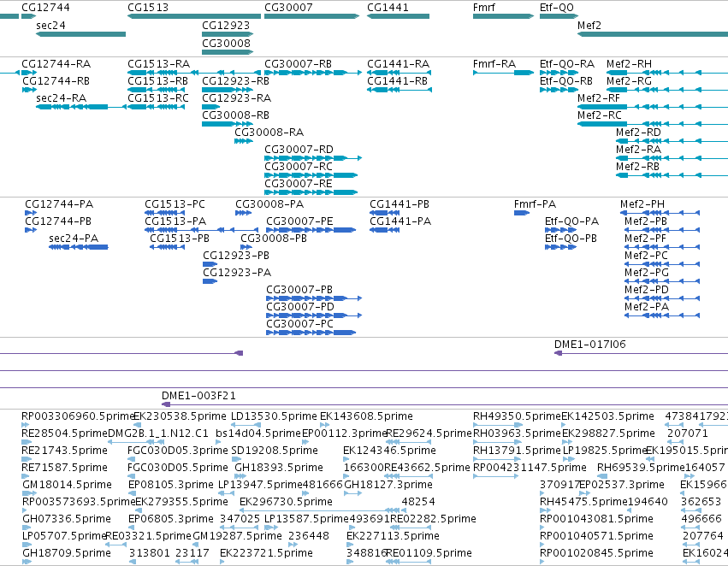Select the Etf-QO gene bar

point(559,16)
